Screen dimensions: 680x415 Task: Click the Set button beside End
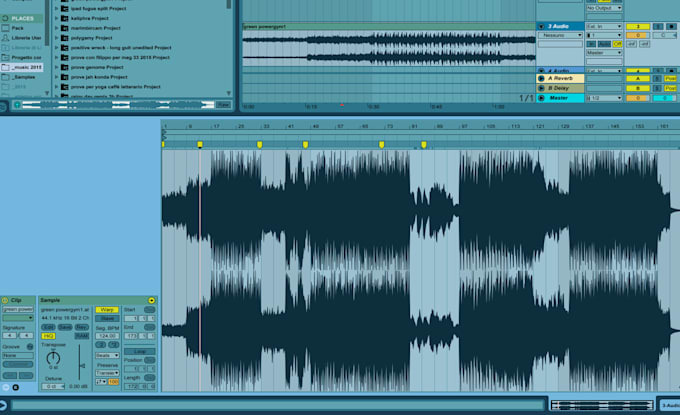coord(150,327)
